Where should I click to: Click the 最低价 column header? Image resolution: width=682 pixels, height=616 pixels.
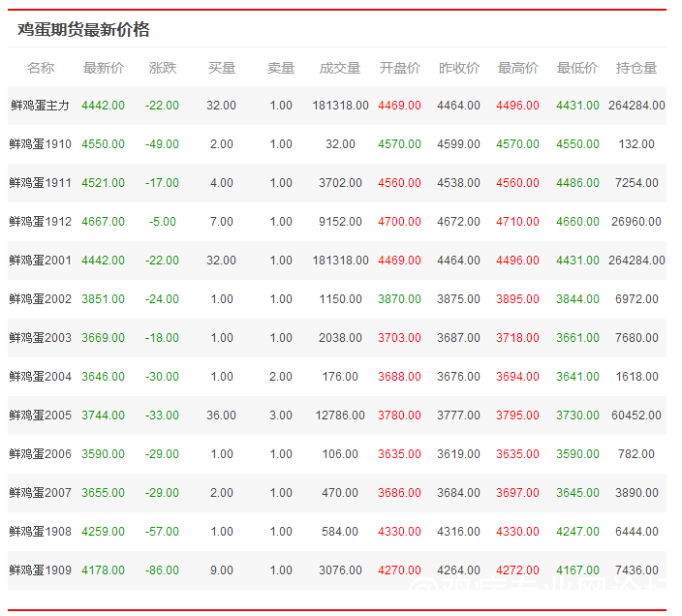point(577,68)
